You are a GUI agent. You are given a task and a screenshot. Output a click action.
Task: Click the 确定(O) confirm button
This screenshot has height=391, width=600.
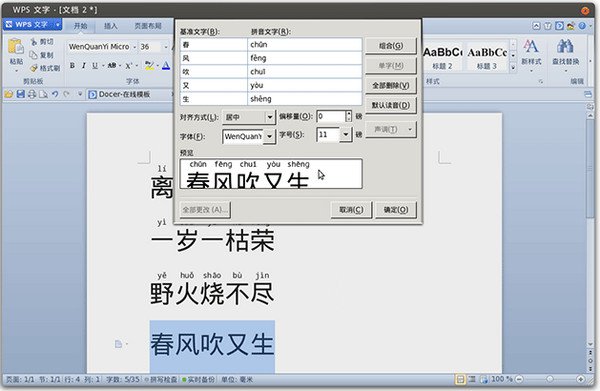coord(396,210)
